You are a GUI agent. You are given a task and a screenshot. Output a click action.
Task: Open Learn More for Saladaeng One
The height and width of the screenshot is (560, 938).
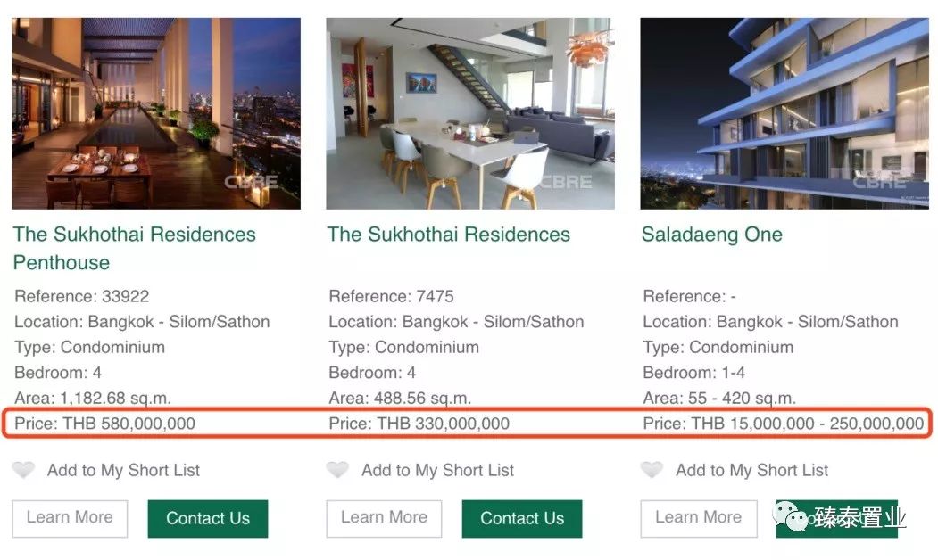(698, 518)
